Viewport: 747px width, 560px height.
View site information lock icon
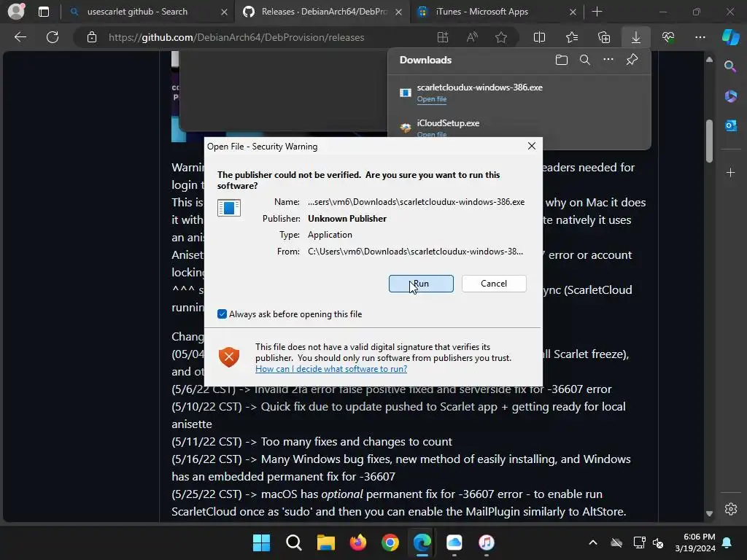(92, 37)
